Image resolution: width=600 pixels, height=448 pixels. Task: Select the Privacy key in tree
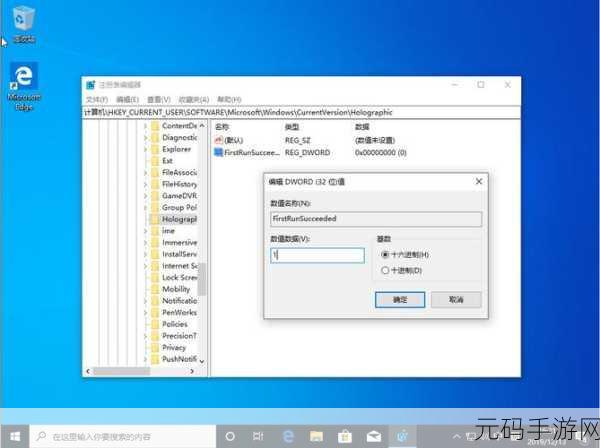point(174,347)
